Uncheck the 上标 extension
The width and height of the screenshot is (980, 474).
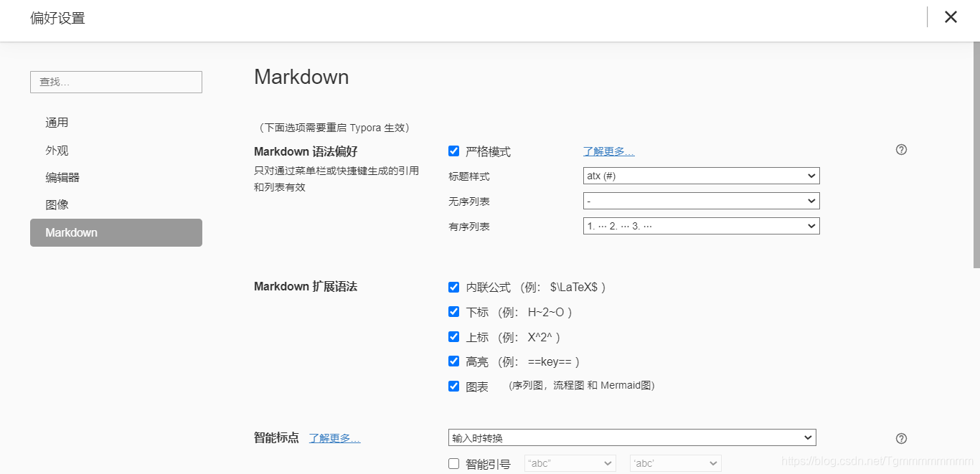(453, 336)
